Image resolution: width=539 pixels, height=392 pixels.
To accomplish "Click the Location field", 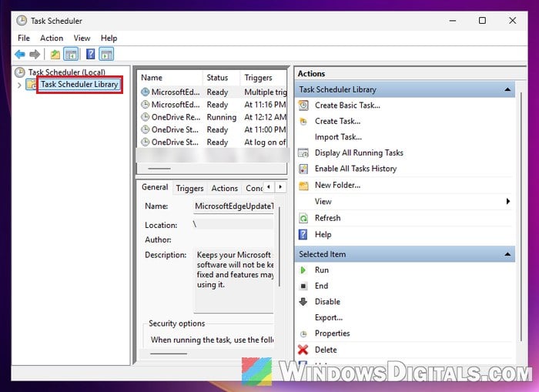I will tap(234, 225).
